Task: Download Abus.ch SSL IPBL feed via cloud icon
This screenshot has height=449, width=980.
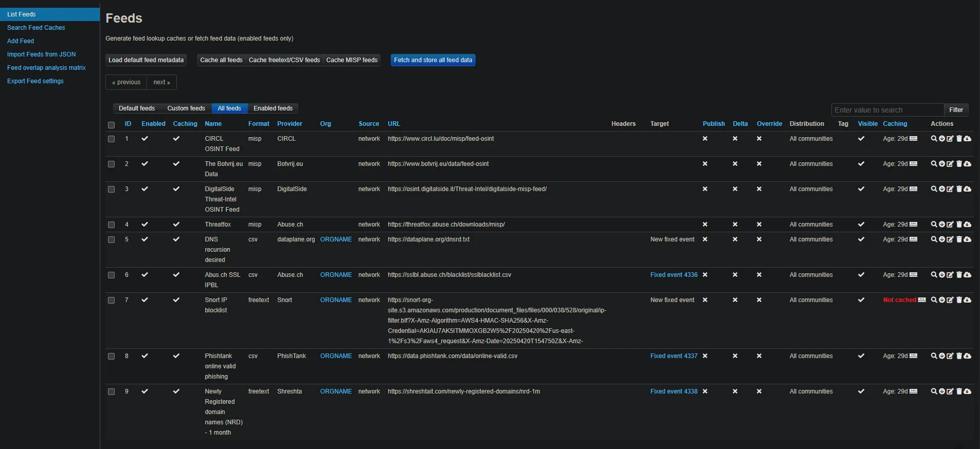Action: point(968,275)
